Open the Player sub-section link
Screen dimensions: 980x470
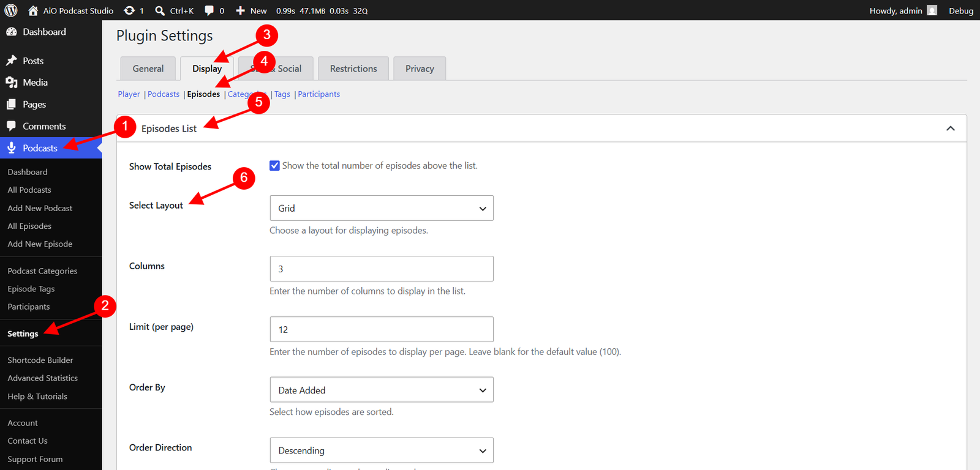[129, 94]
